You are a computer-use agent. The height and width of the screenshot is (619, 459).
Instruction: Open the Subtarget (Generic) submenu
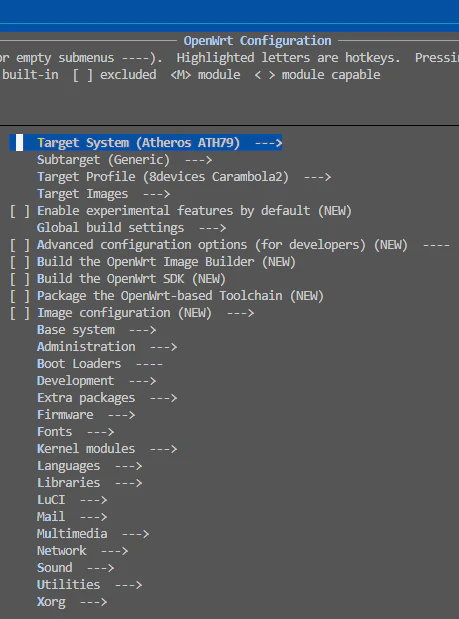tap(124, 160)
